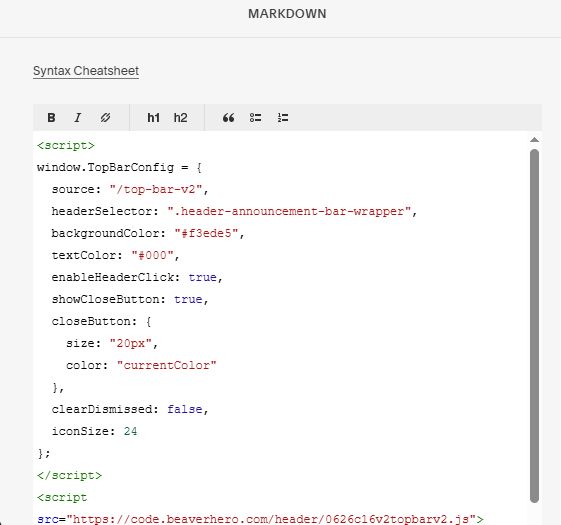Click the vertical scrollbar thumb in the editor

[535, 326]
